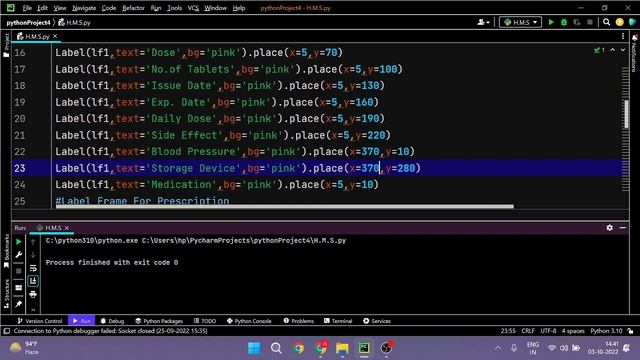Image resolution: width=640 pixels, height=360 pixels.
Task: Toggle the read-only lock icon in status bar
Action: coord(631,331)
